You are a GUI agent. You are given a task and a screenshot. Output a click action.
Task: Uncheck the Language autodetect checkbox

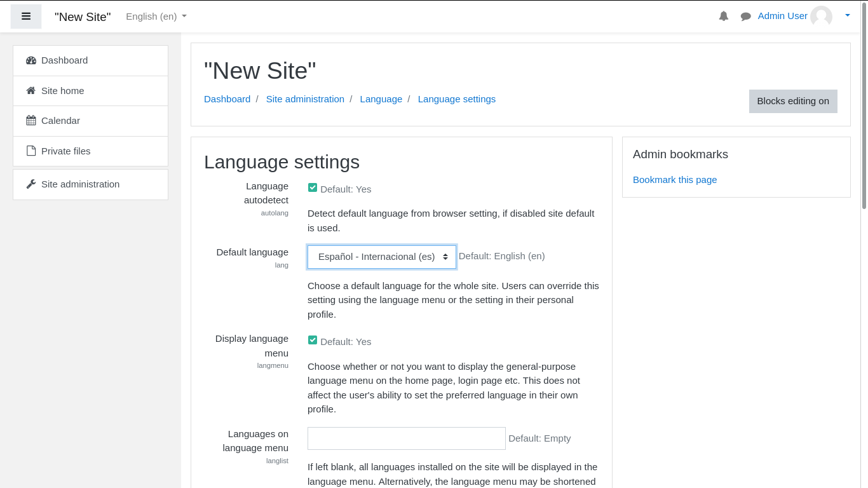[313, 187]
